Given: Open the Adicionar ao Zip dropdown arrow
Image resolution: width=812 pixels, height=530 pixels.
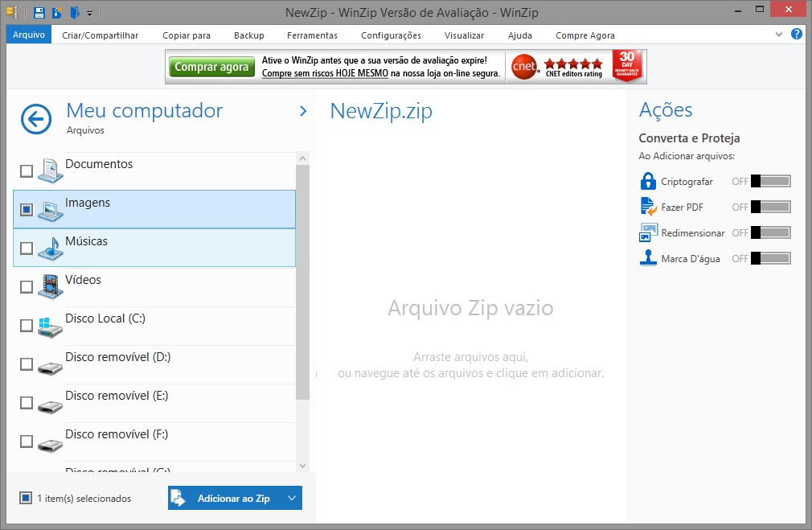Looking at the screenshot, I should click(x=292, y=498).
